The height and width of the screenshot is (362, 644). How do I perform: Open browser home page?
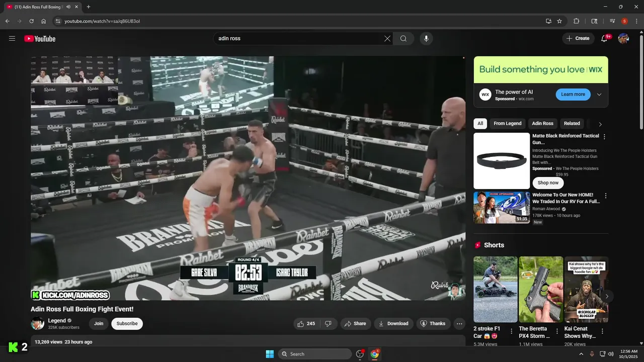(44, 21)
